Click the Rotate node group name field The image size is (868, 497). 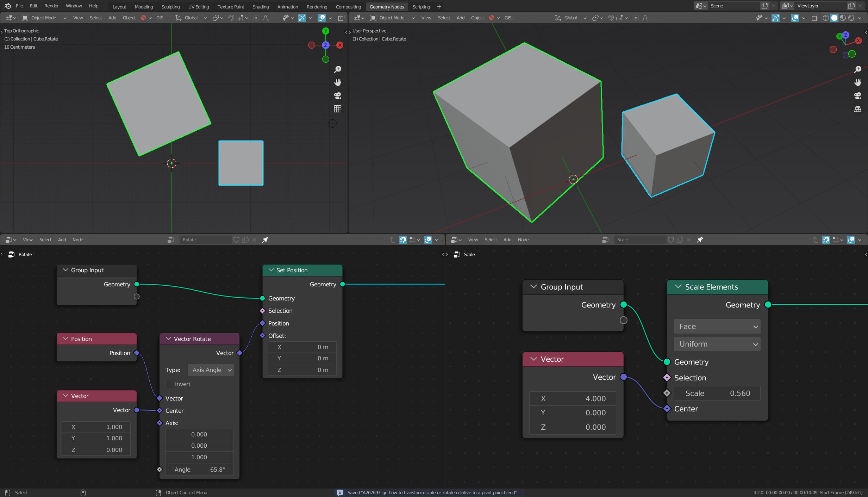(x=206, y=240)
